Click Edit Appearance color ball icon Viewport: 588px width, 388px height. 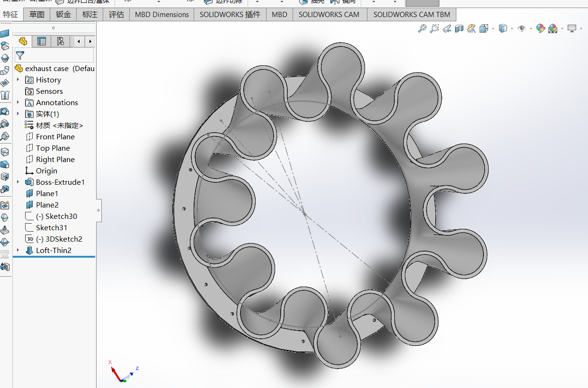(x=540, y=28)
